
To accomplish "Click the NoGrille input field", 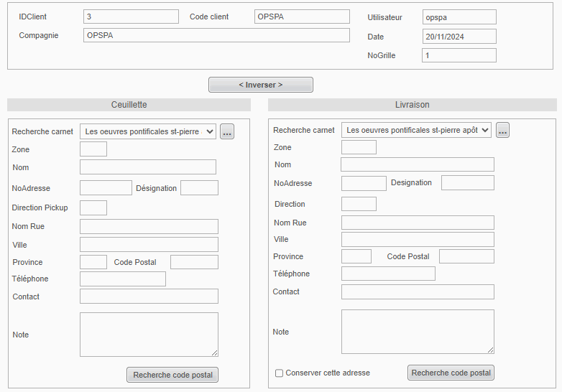I will [x=459, y=55].
